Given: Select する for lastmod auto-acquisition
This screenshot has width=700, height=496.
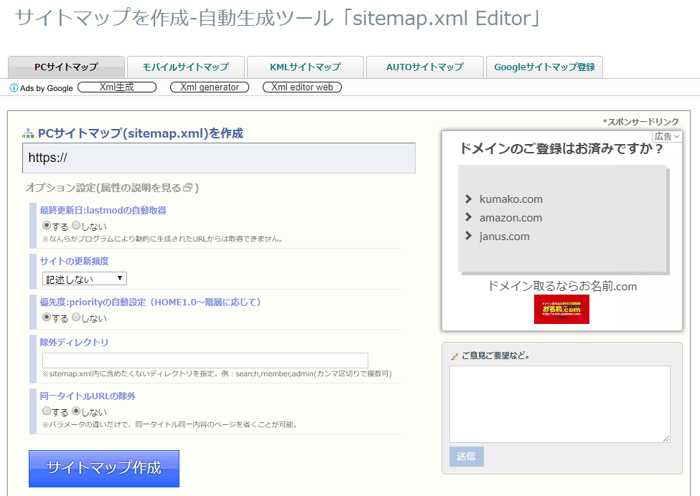Looking at the screenshot, I should 46,225.
